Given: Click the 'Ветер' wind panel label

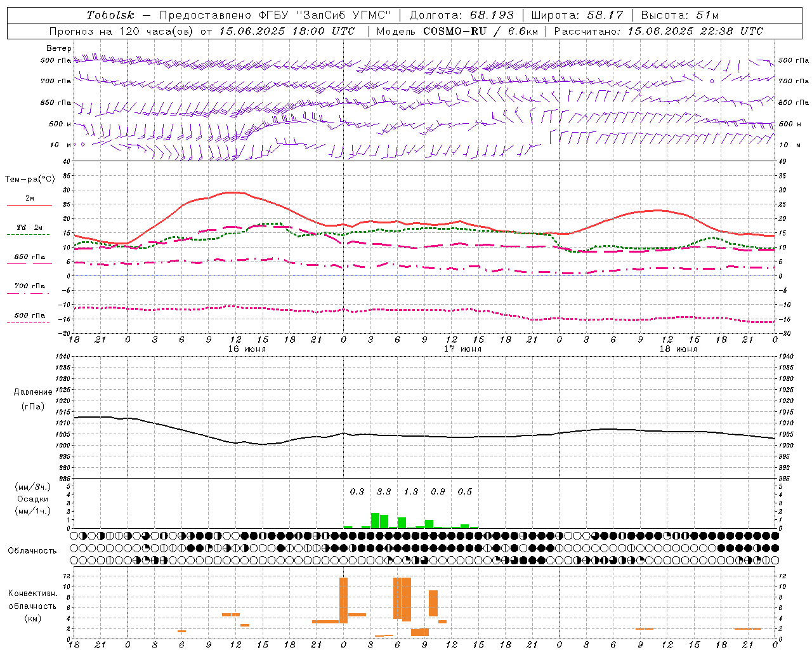Looking at the screenshot, I should [x=59, y=48].
